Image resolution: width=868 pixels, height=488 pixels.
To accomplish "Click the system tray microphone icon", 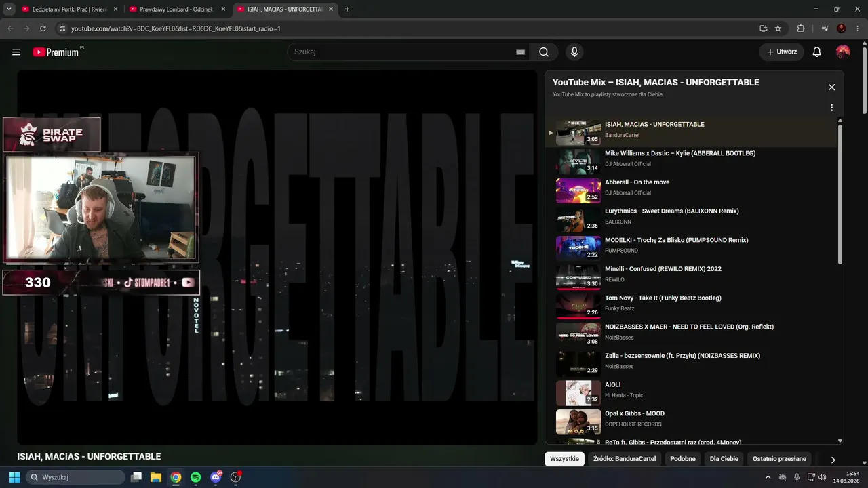I will click(x=797, y=477).
